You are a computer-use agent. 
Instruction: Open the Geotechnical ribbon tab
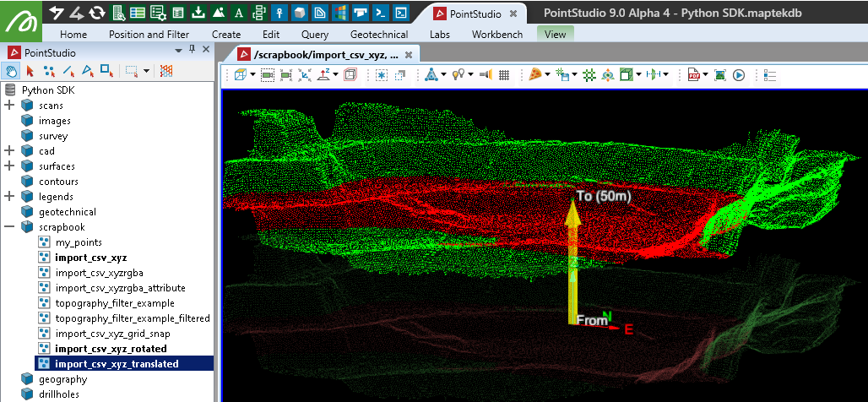click(379, 35)
